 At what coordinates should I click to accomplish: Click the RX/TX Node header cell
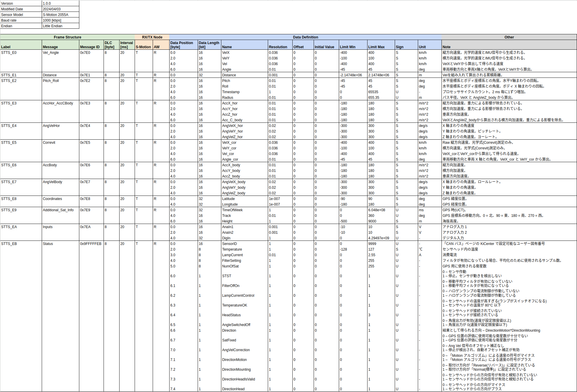[152, 37]
